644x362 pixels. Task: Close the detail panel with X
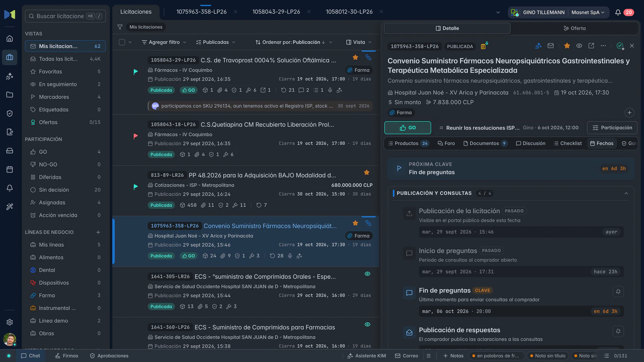(632, 46)
